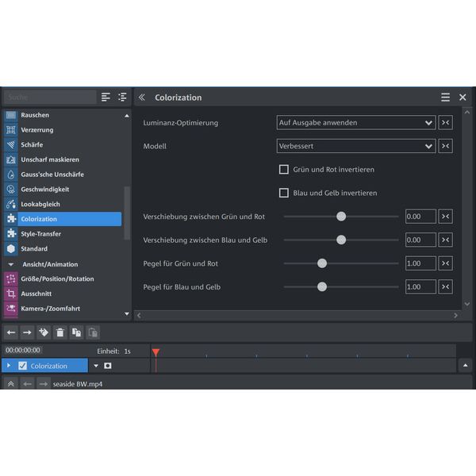Click the tree view icon beside search
The width and height of the screenshot is (476, 476).
(x=122, y=97)
